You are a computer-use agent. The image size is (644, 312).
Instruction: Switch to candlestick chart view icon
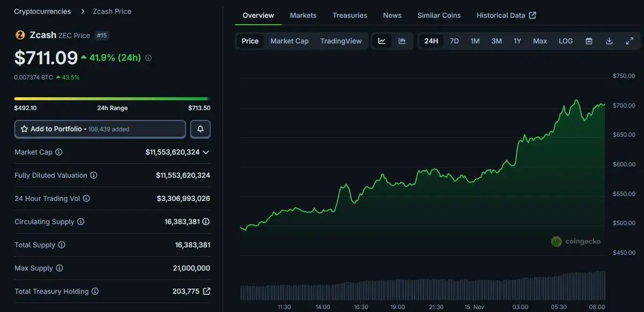pyautogui.click(x=402, y=41)
